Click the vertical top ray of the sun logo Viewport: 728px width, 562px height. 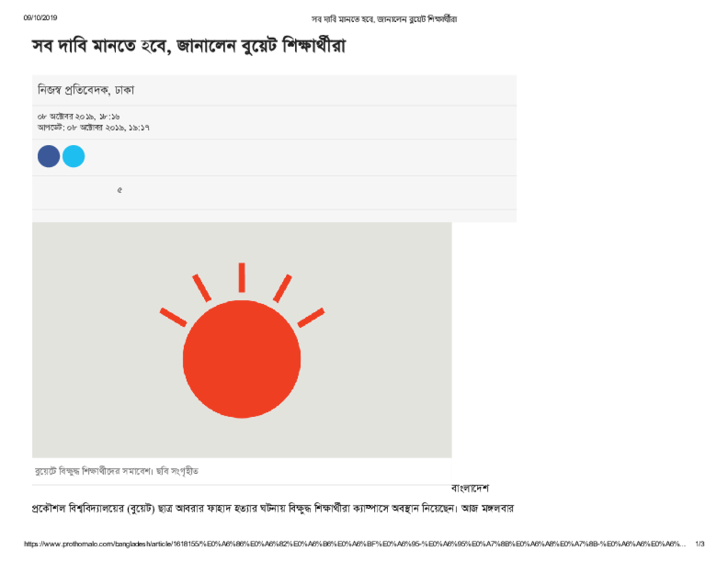[242, 278]
